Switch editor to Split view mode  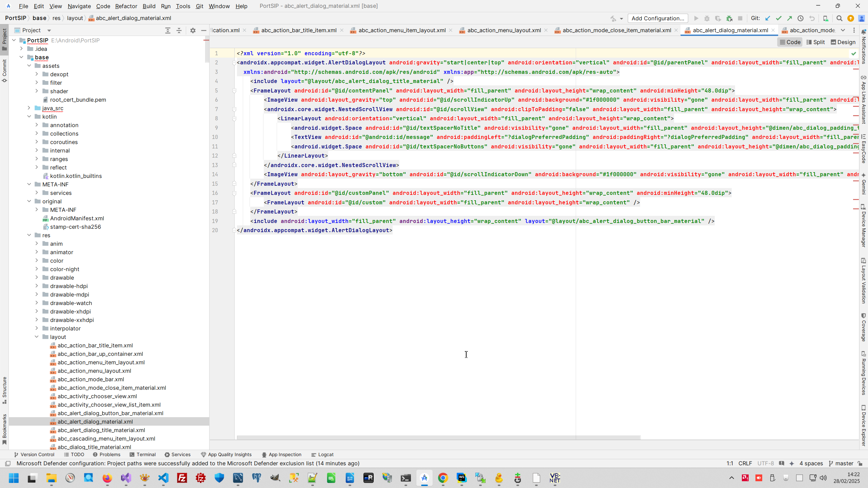(x=815, y=42)
